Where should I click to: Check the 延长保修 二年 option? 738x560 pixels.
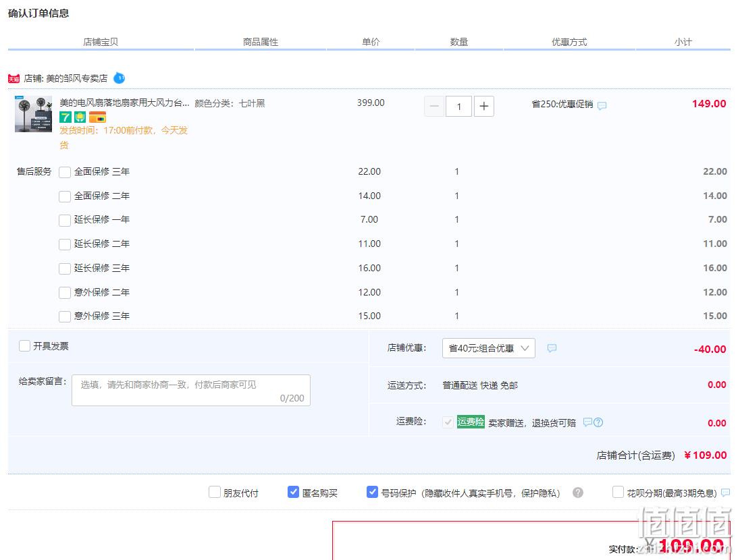click(65, 244)
